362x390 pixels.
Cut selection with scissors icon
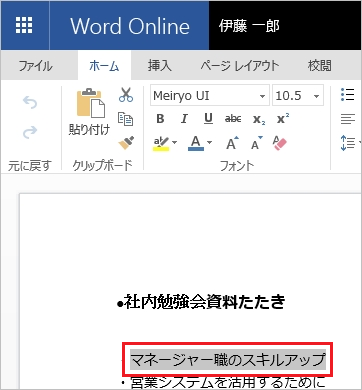click(x=126, y=95)
